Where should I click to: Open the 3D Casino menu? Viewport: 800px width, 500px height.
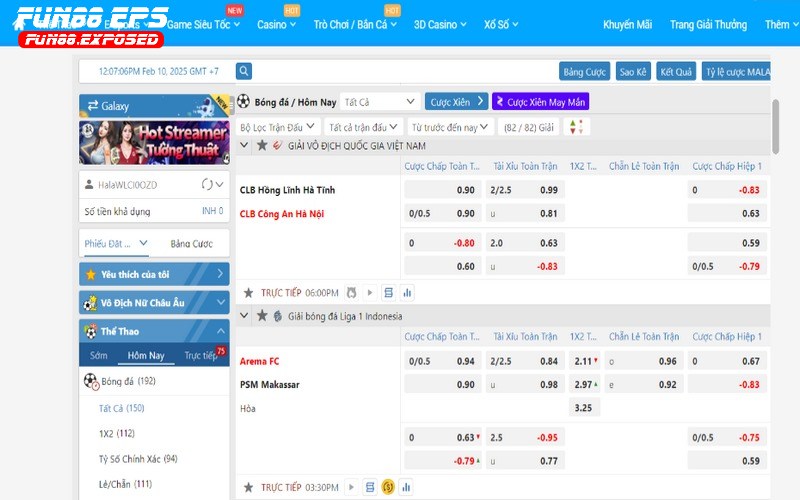point(440,24)
